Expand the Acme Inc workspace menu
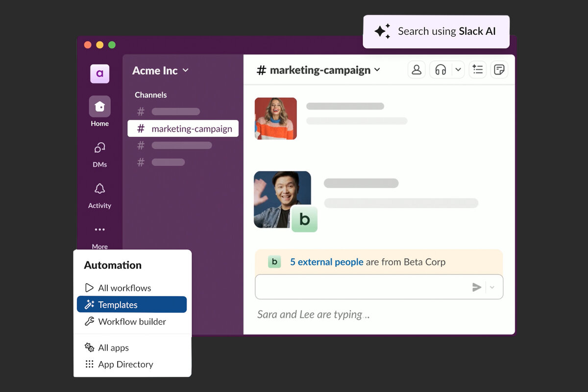This screenshot has height=392, width=588. [160, 71]
